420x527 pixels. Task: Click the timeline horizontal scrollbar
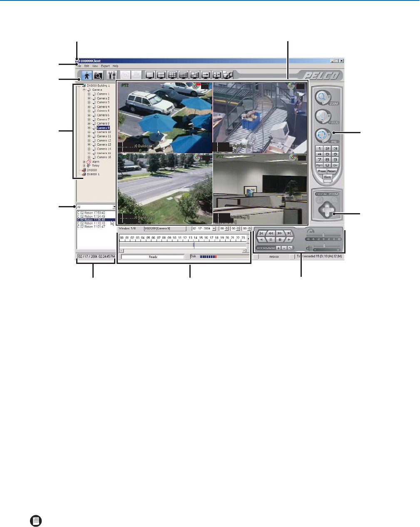click(x=183, y=251)
